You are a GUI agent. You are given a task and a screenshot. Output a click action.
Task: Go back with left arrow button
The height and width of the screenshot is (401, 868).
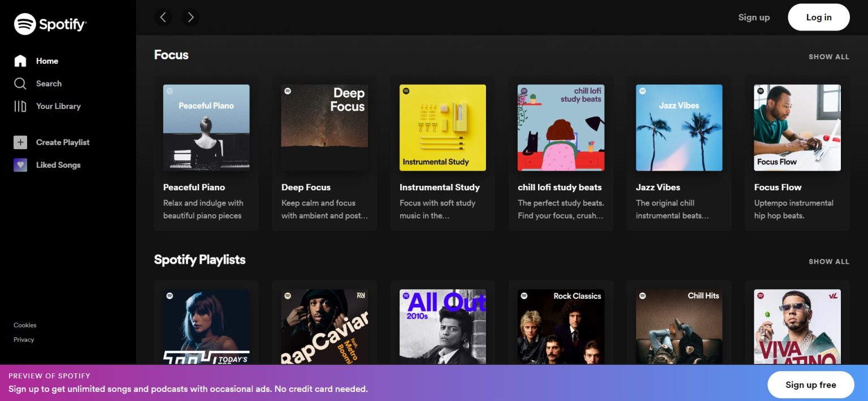pos(163,18)
